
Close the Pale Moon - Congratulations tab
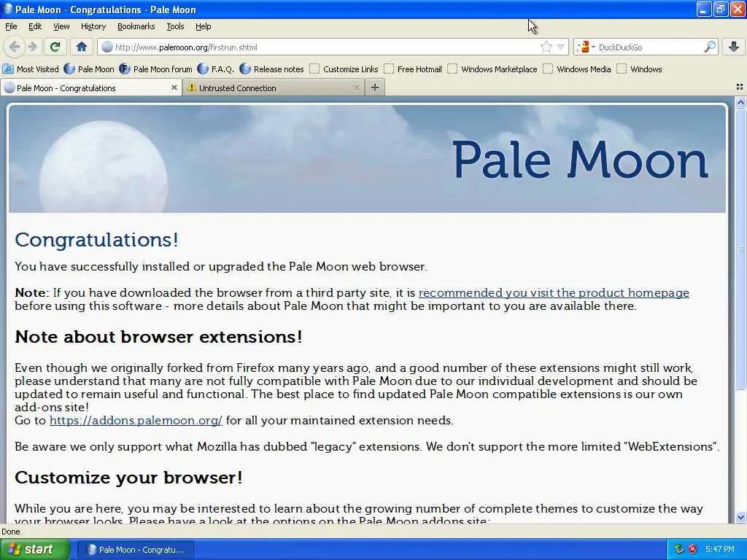pyautogui.click(x=174, y=87)
